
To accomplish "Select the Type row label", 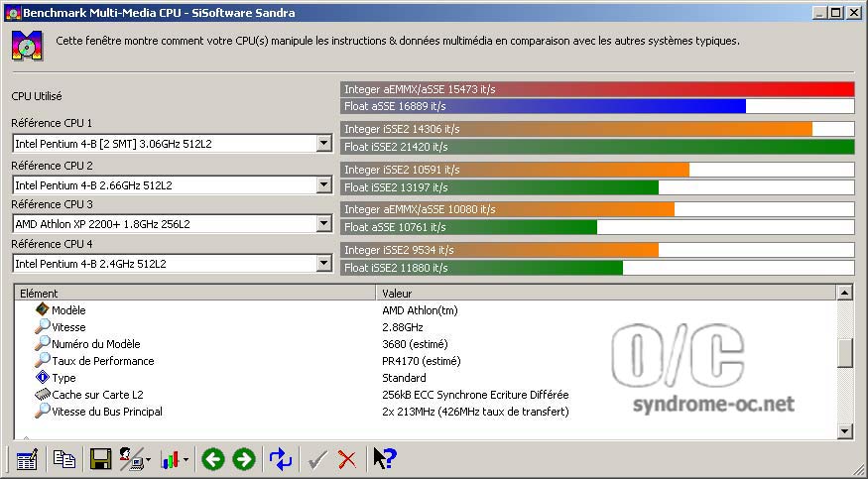I will tap(63, 378).
